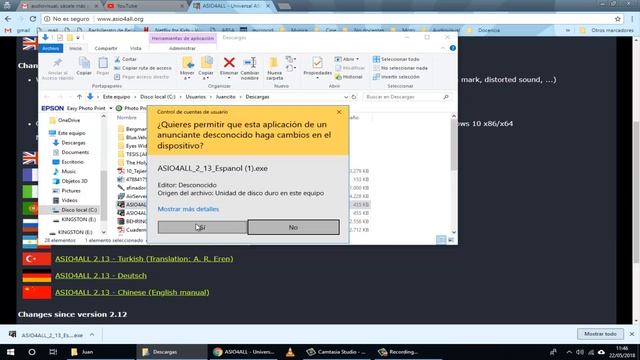The height and width of the screenshot is (360, 640).
Task: Click Mostrar todo in Chrome downloads bar
Action: (x=600, y=334)
